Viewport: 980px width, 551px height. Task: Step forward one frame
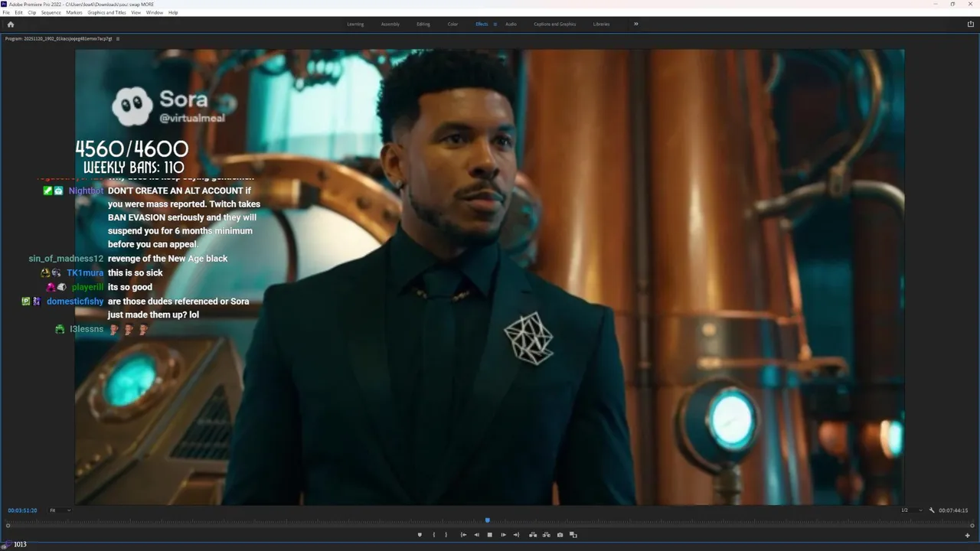[503, 535]
